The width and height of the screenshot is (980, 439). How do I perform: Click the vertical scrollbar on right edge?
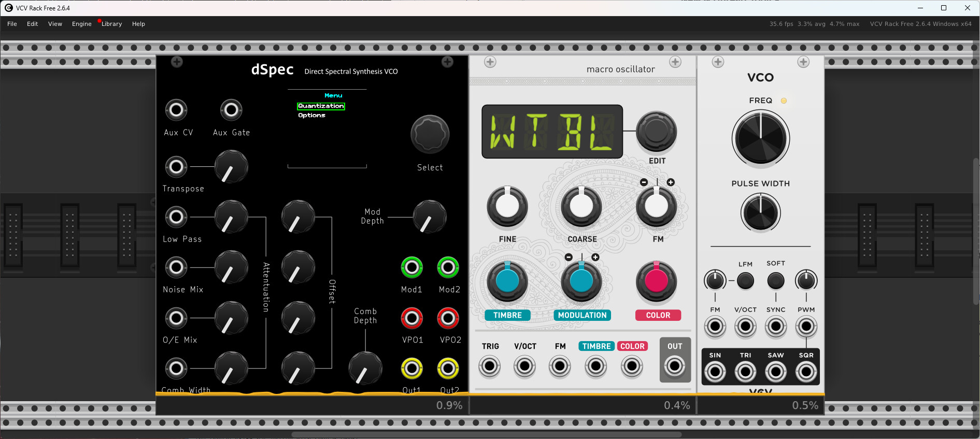click(976, 231)
